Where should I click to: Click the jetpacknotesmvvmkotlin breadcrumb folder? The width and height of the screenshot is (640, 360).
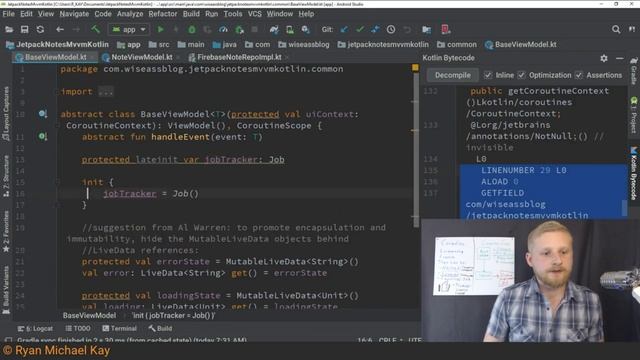point(383,44)
